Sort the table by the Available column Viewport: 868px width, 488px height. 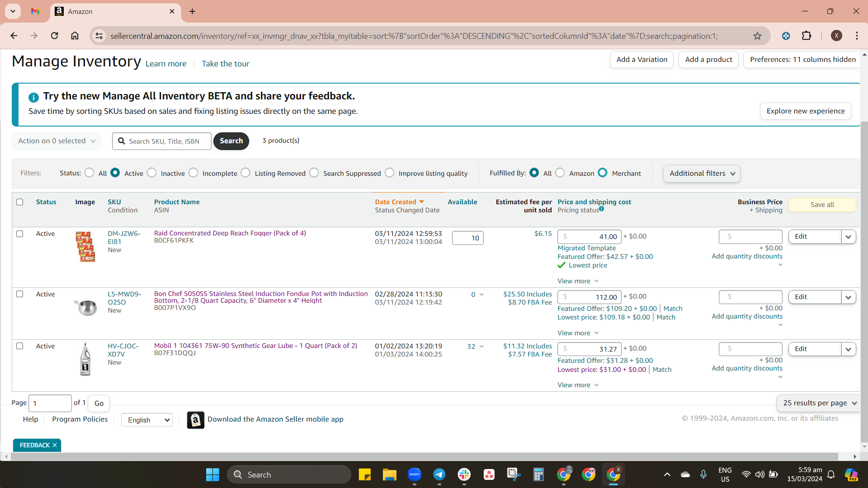[462, 202]
